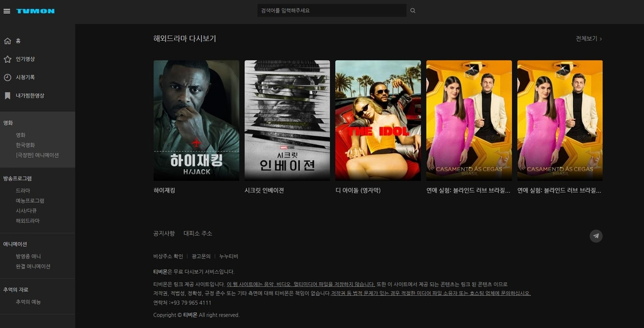Open watch history clock icon
This screenshot has width=644, height=328.
pos(8,77)
